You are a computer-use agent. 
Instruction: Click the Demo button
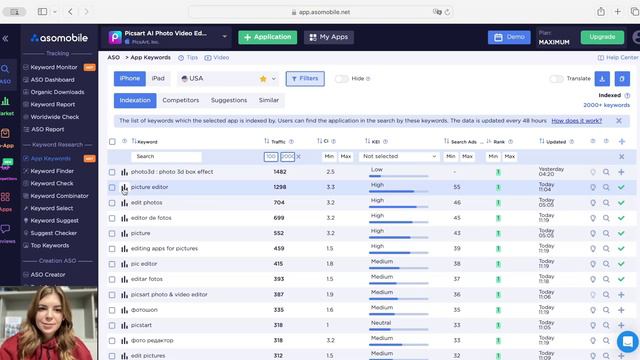pos(509,37)
